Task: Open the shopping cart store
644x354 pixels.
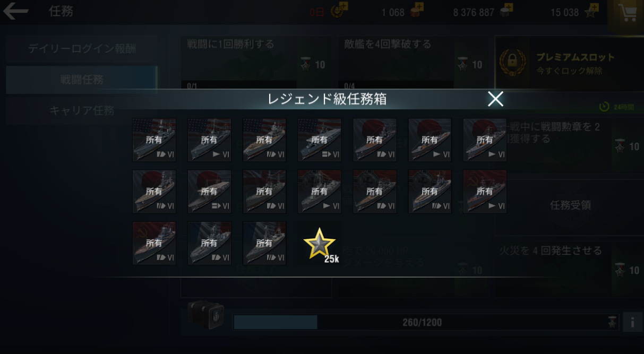Action: [628, 13]
